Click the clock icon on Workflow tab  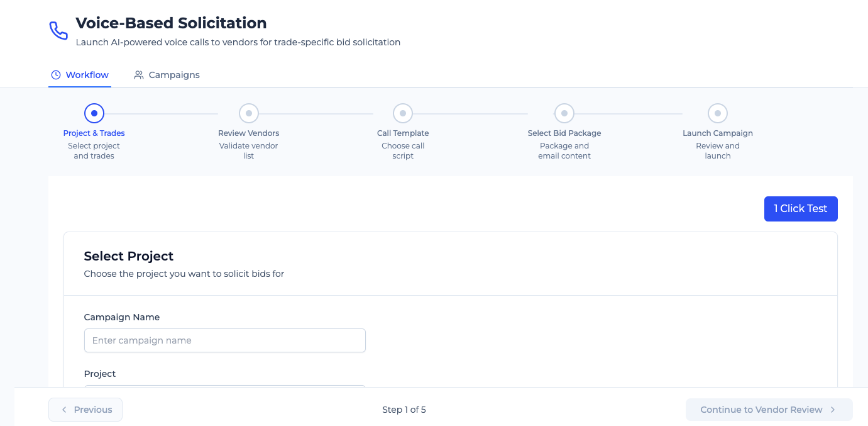56,75
